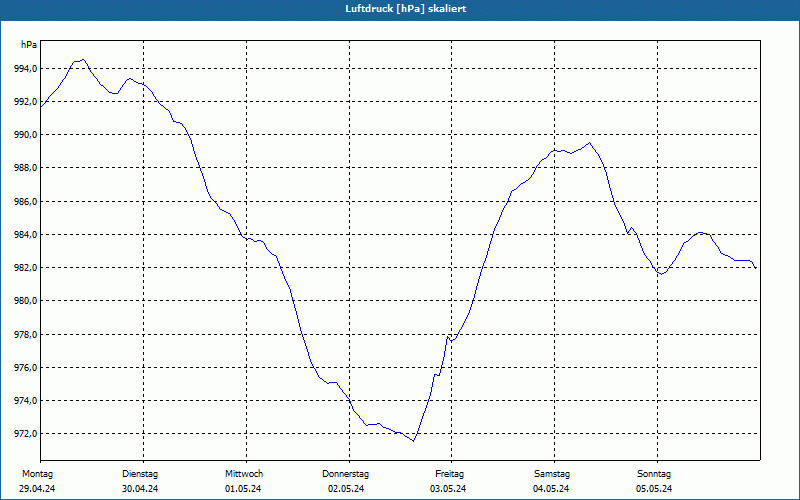Click the 984,0 y-axis value
This screenshot has width=800, height=500.
[27, 235]
